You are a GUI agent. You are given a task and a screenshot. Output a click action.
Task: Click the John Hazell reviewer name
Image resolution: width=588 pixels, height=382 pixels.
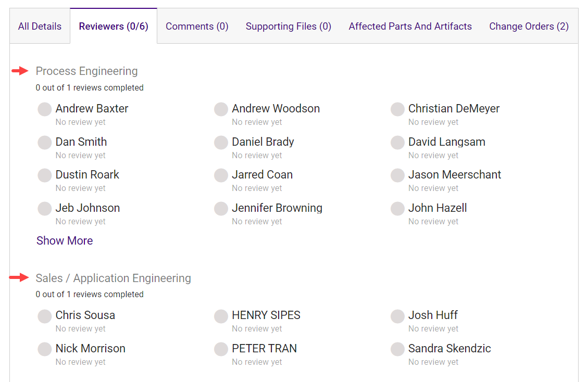(437, 208)
